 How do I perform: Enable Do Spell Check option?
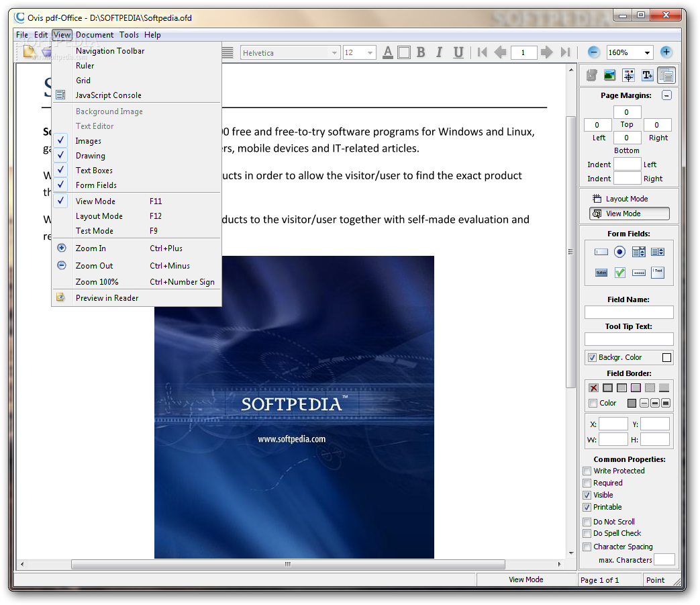(x=587, y=534)
